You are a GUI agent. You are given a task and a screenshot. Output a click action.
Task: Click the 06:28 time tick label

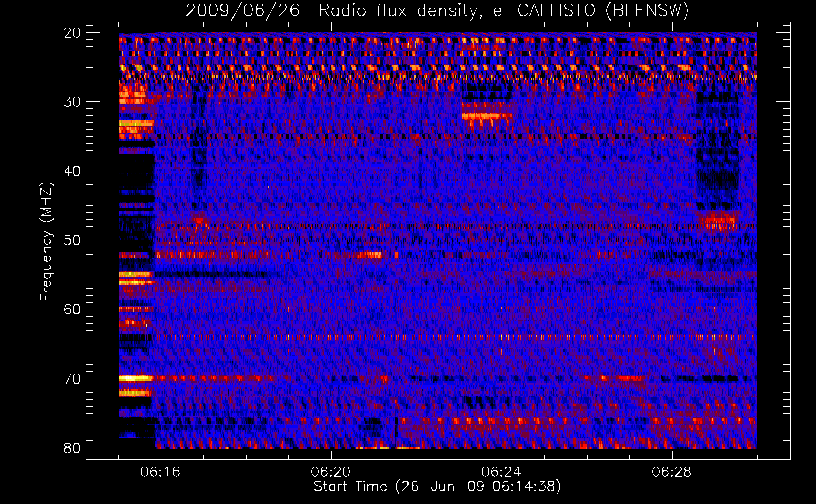(x=672, y=472)
